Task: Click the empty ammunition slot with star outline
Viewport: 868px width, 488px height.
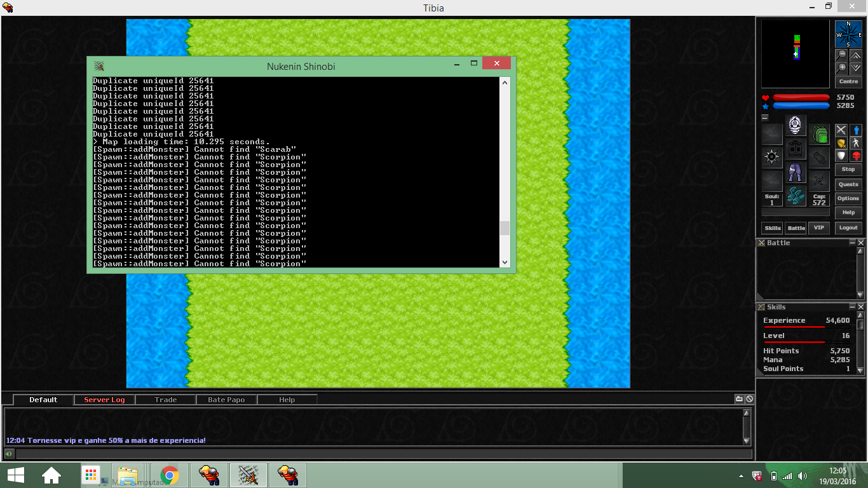Action: tap(820, 181)
